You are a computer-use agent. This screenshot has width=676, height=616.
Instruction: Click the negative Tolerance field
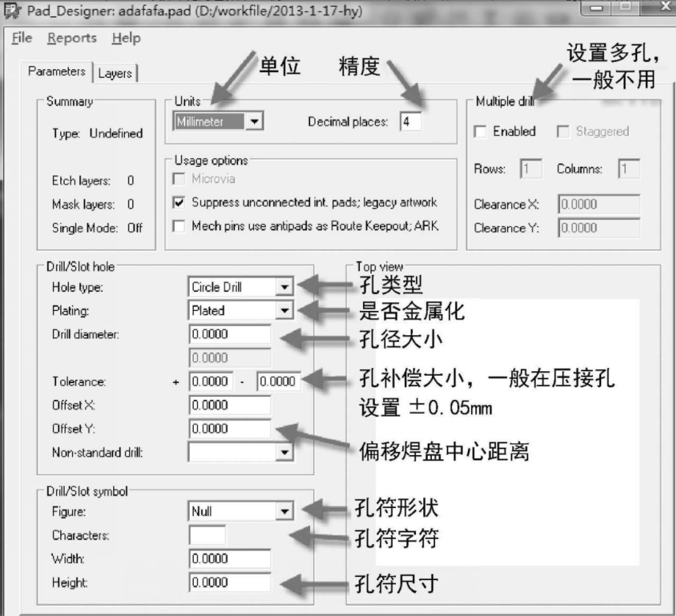pyautogui.click(x=279, y=382)
